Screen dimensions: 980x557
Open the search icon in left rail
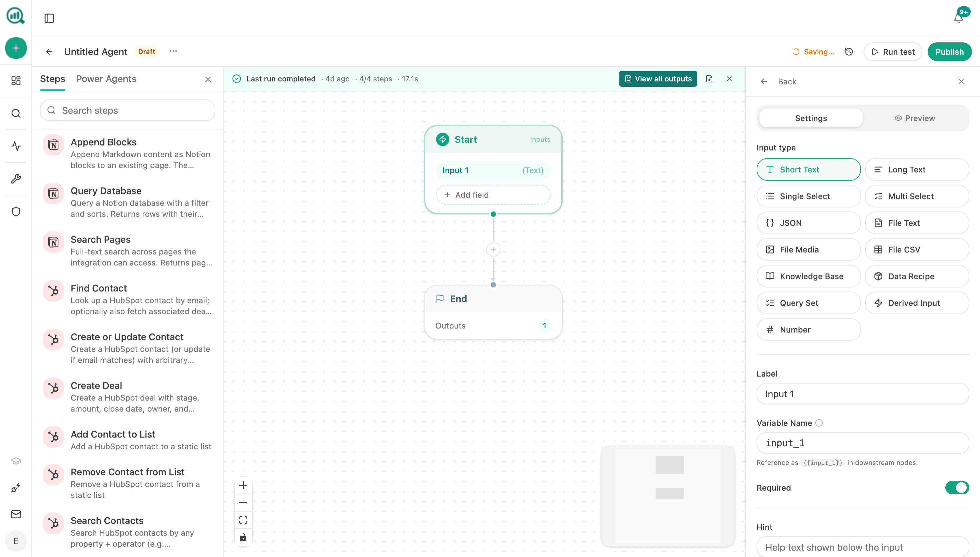point(16,114)
